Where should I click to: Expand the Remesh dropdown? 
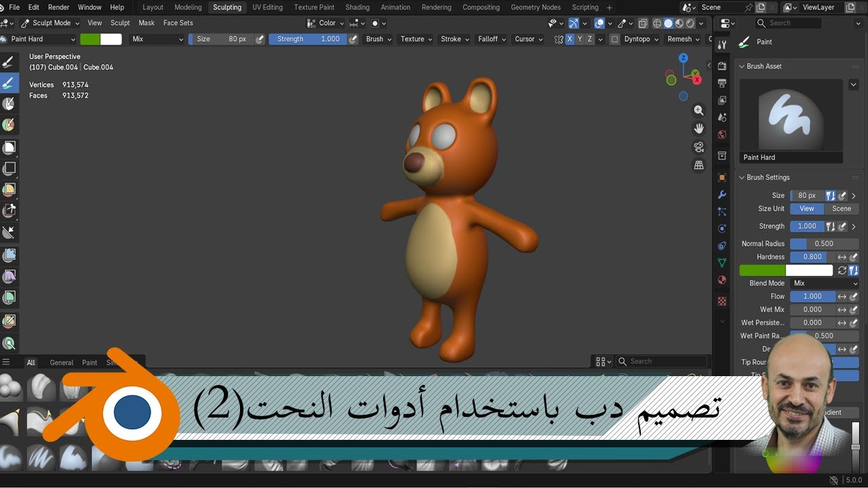coord(684,39)
